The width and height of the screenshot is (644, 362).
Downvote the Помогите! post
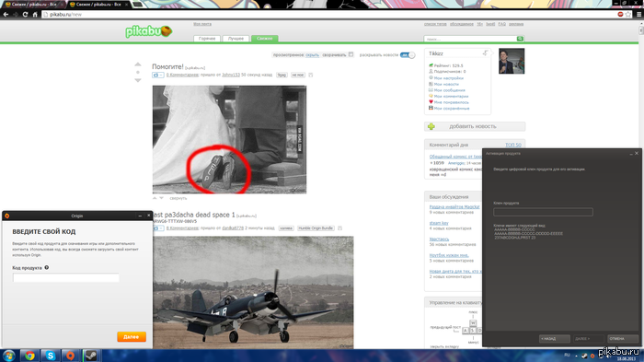(138, 80)
